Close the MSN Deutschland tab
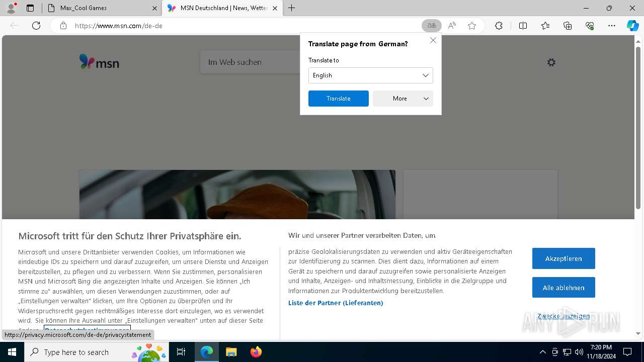 click(275, 8)
